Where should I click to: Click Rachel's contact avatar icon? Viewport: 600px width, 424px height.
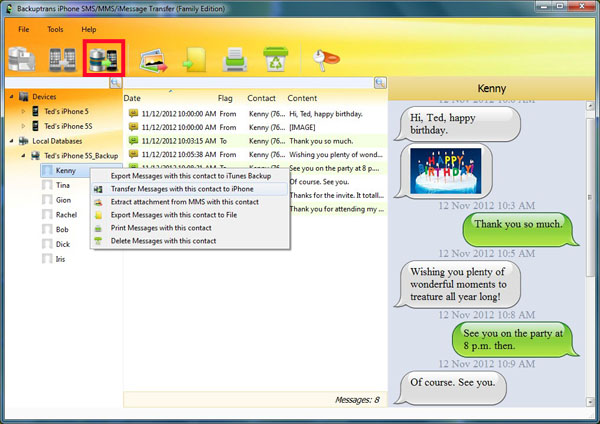click(x=47, y=215)
